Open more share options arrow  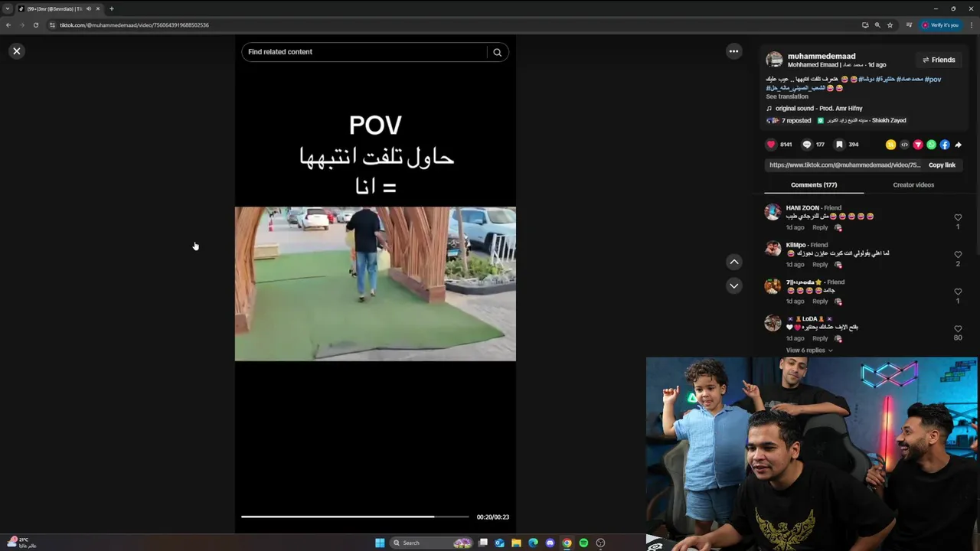958,144
